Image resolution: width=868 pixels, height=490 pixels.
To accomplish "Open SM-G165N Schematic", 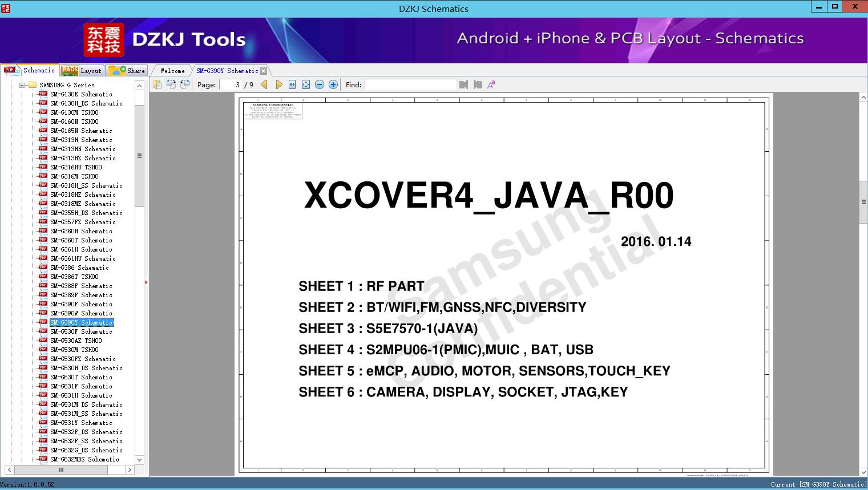I will point(81,131).
